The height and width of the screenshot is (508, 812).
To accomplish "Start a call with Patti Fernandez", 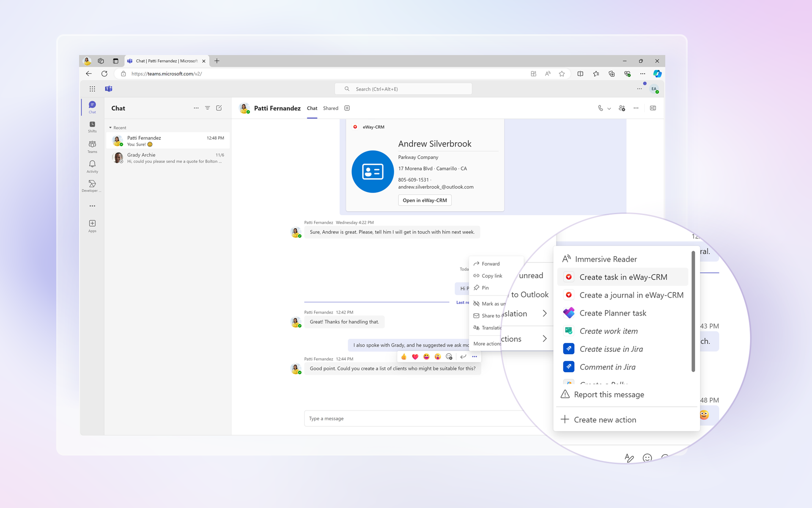I will point(600,108).
